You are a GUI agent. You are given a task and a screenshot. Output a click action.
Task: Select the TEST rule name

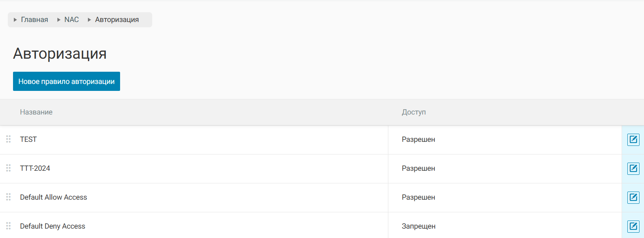click(x=28, y=139)
